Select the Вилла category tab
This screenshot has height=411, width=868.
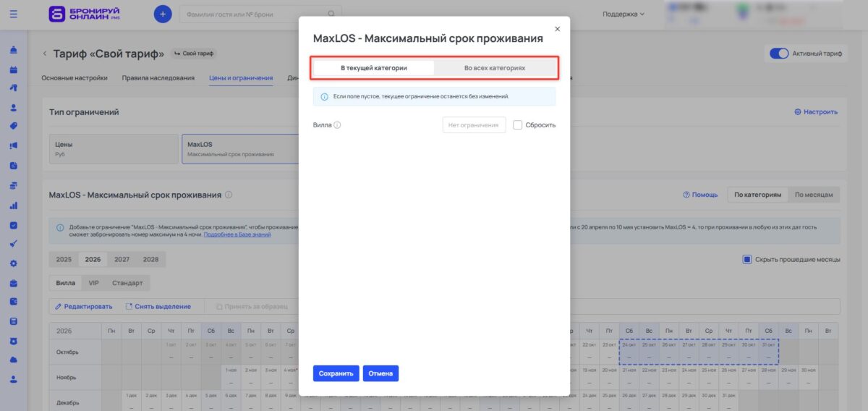click(66, 283)
